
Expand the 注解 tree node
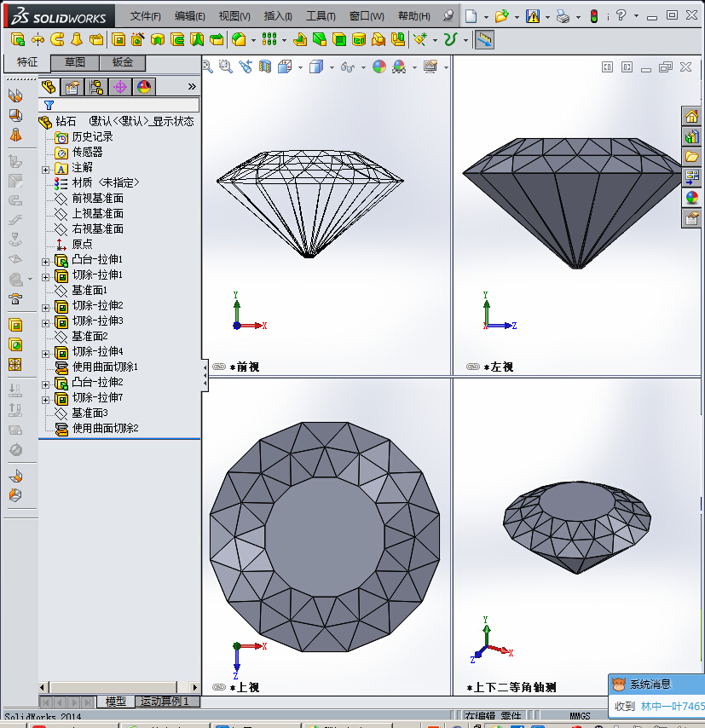coord(45,170)
